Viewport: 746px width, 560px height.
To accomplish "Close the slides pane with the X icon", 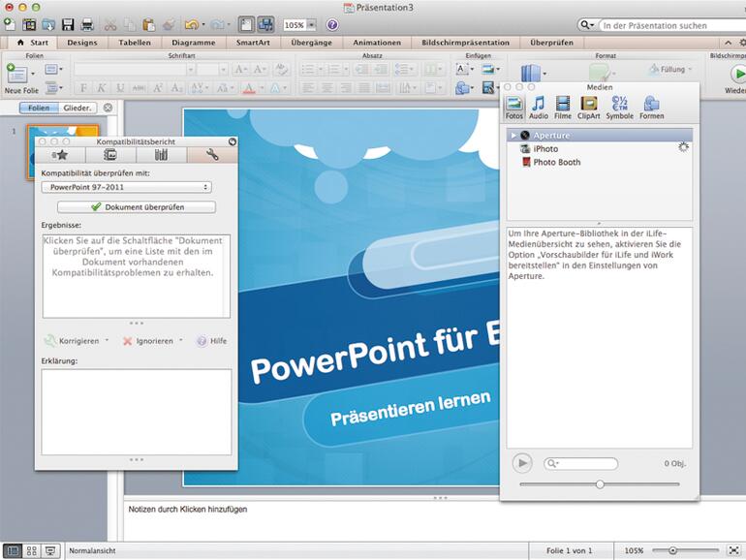I will [x=108, y=108].
